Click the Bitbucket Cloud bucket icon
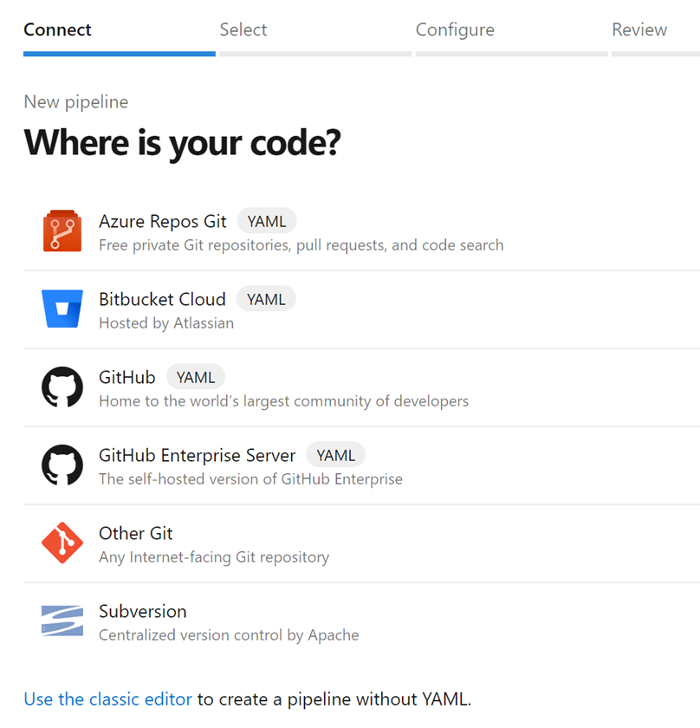Image resolution: width=700 pixels, height=728 pixels. [62, 308]
